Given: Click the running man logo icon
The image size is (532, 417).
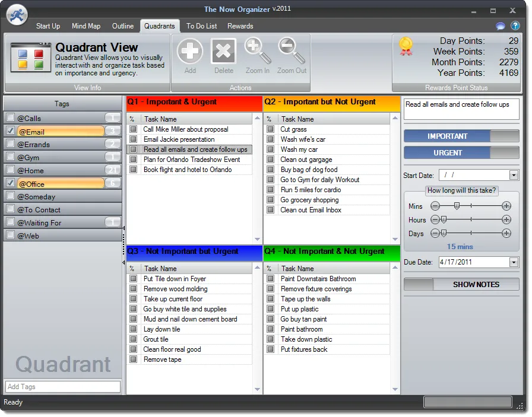Looking at the screenshot, I should click(16, 14).
